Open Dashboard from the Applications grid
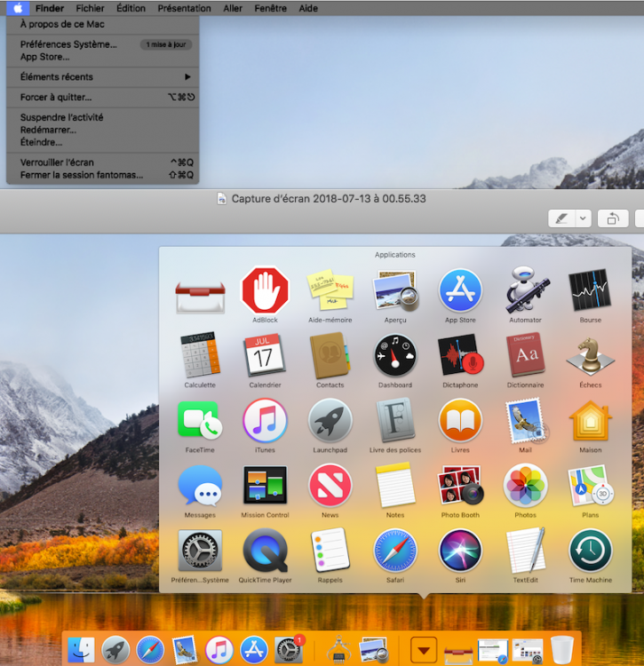This screenshot has height=666, width=644. pyautogui.click(x=395, y=355)
